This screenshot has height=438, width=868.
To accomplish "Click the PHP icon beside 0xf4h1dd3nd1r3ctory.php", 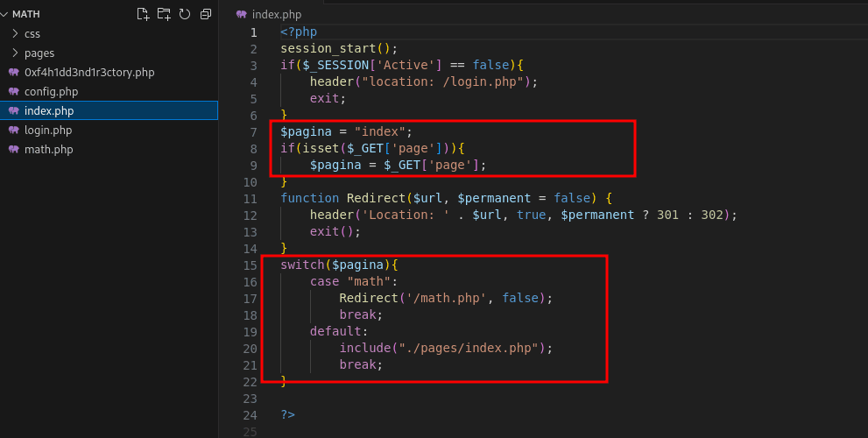I will (x=14, y=73).
